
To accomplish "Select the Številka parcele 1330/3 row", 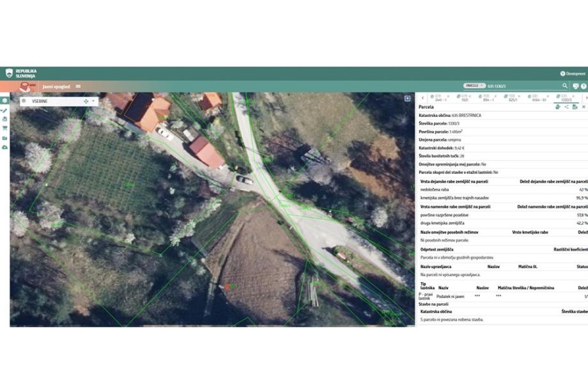I will point(503,123).
